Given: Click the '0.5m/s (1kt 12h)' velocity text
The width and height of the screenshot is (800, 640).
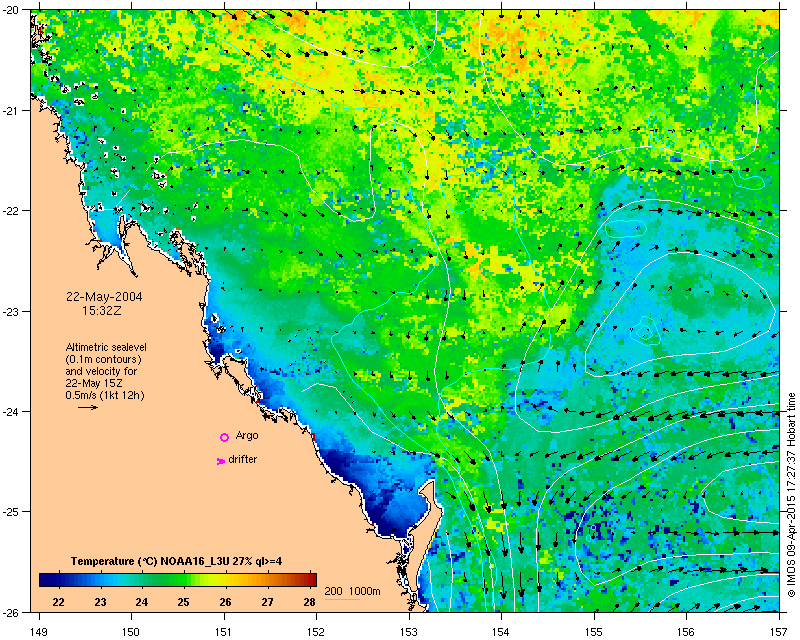Looking at the screenshot, I should (x=105, y=395).
